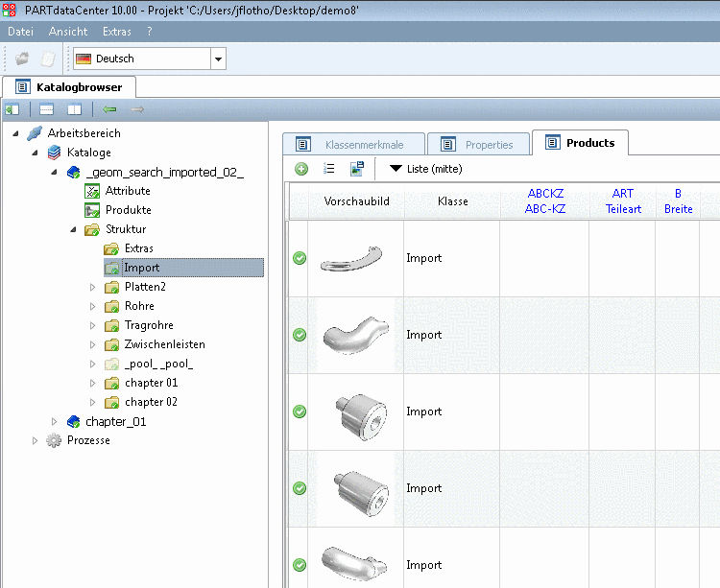
Task: Select the Rohre tree item label
Action: coord(139,306)
